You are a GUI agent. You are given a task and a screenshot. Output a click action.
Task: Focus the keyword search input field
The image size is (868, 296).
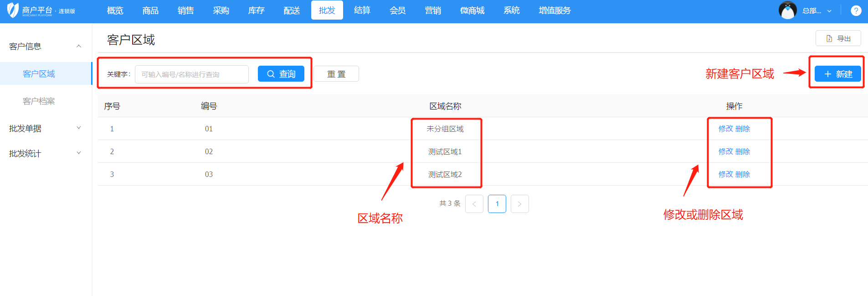191,74
